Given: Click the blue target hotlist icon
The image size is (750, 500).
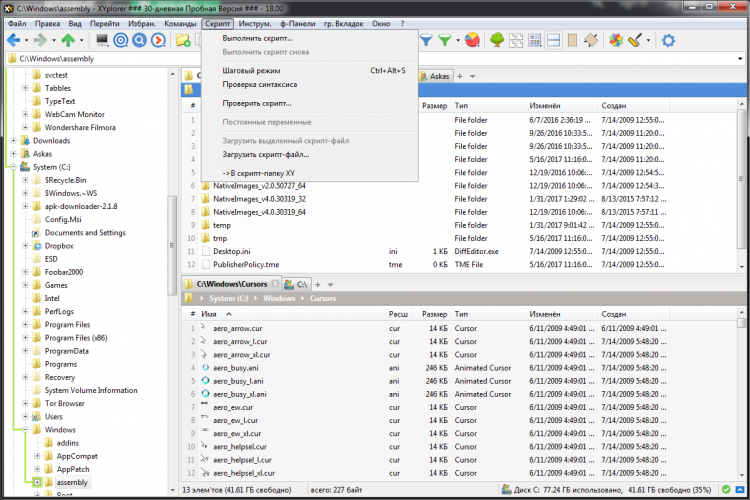Looking at the screenshot, I should [x=121, y=40].
